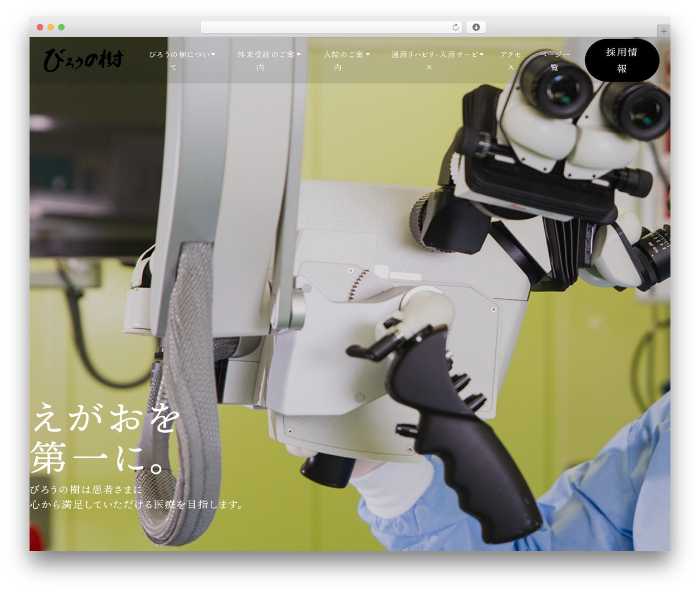Expand the 外来受診のご案内 menu
The width and height of the screenshot is (700, 593).
click(x=269, y=60)
